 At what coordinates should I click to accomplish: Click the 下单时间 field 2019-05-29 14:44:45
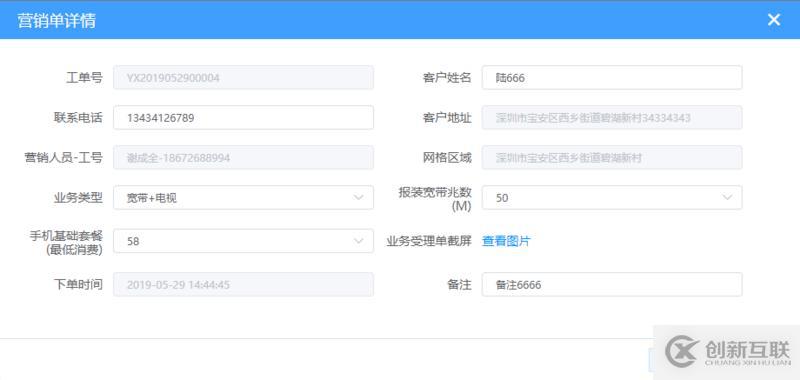point(243,285)
